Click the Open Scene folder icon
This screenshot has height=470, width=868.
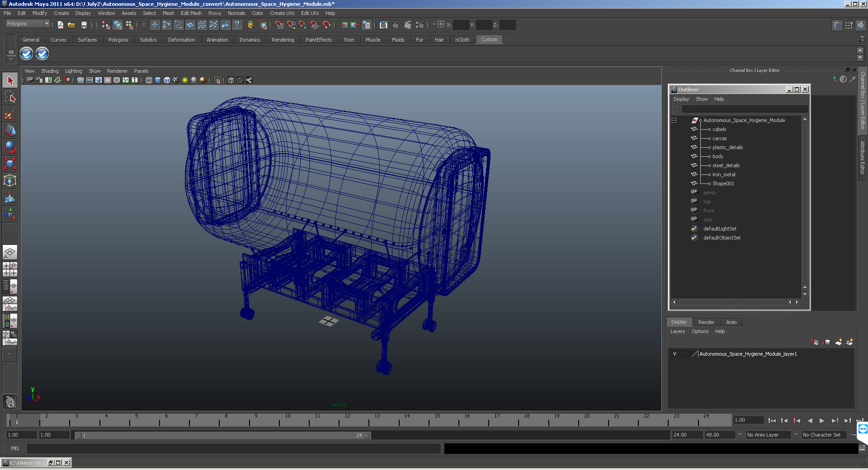click(x=71, y=25)
